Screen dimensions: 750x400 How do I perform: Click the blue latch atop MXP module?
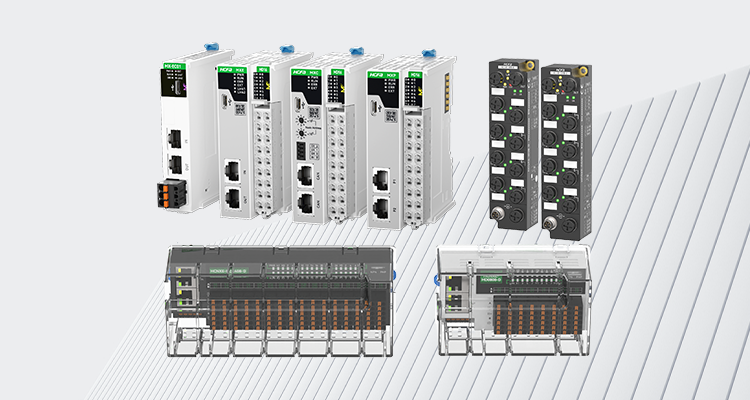tap(429, 49)
